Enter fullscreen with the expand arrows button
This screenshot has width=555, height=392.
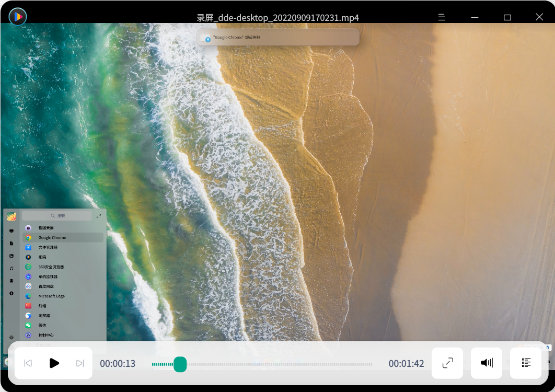click(x=447, y=363)
